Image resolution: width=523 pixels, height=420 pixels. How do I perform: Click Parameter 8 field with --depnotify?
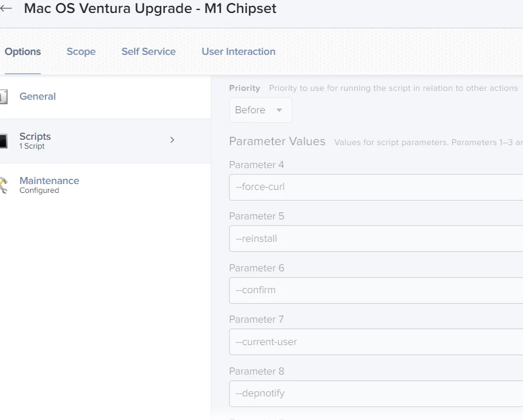[376, 393]
